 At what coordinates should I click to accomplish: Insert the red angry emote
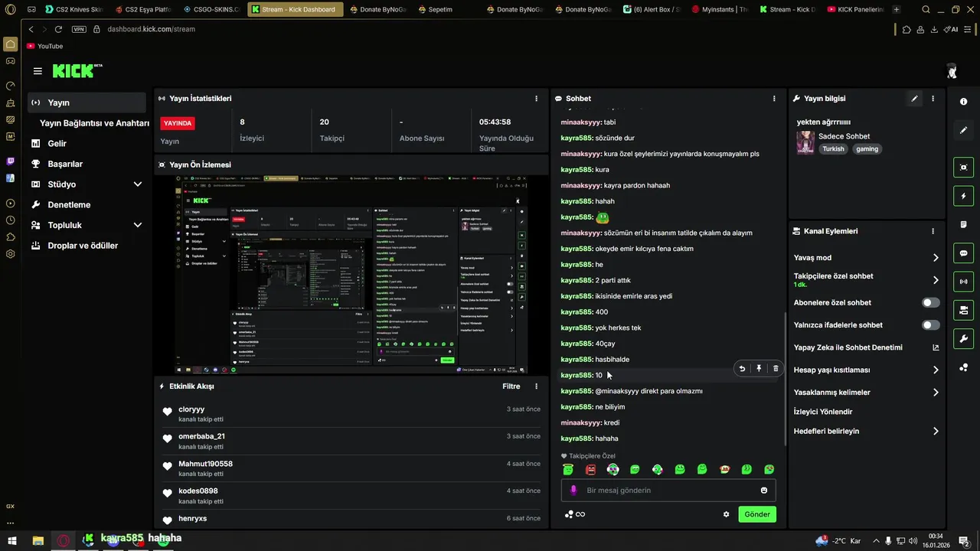click(590, 469)
